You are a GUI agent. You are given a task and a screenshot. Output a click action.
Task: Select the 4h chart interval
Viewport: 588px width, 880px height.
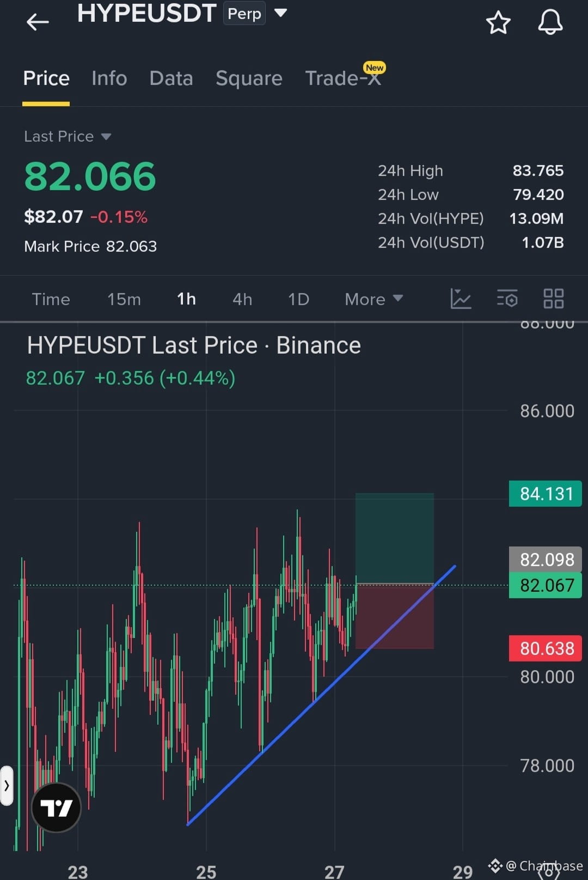pyautogui.click(x=242, y=299)
